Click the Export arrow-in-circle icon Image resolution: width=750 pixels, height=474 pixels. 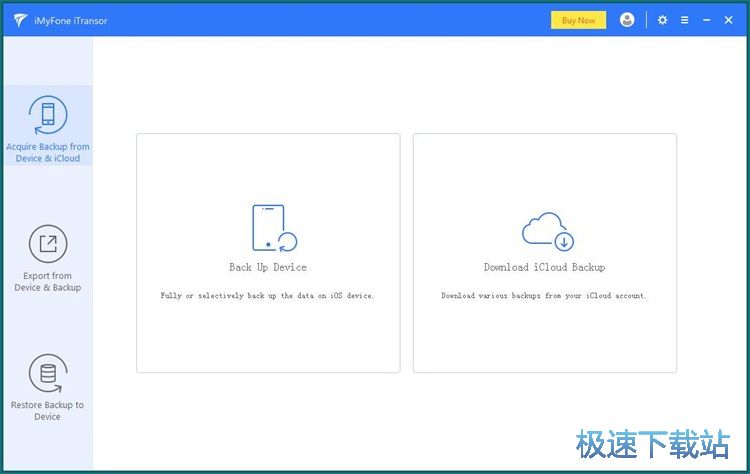[48, 243]
